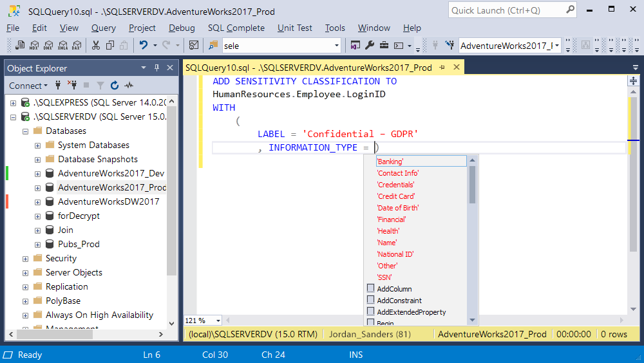The width and height of the screenshot is (644, 363).
Task: Open the AdventureWorks2017 database selector dropdown
Action: click(557, 46)
